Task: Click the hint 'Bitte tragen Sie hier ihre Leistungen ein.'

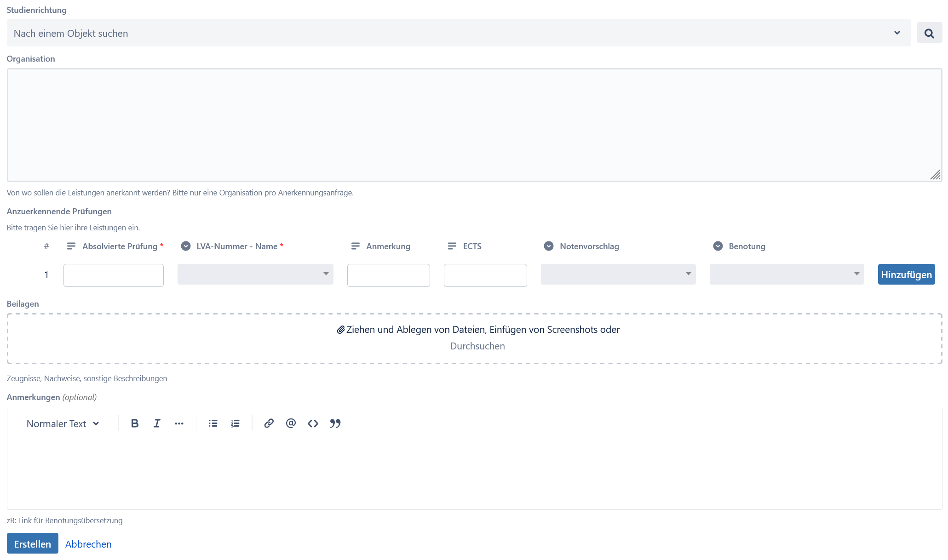Action: pos(73,228)
